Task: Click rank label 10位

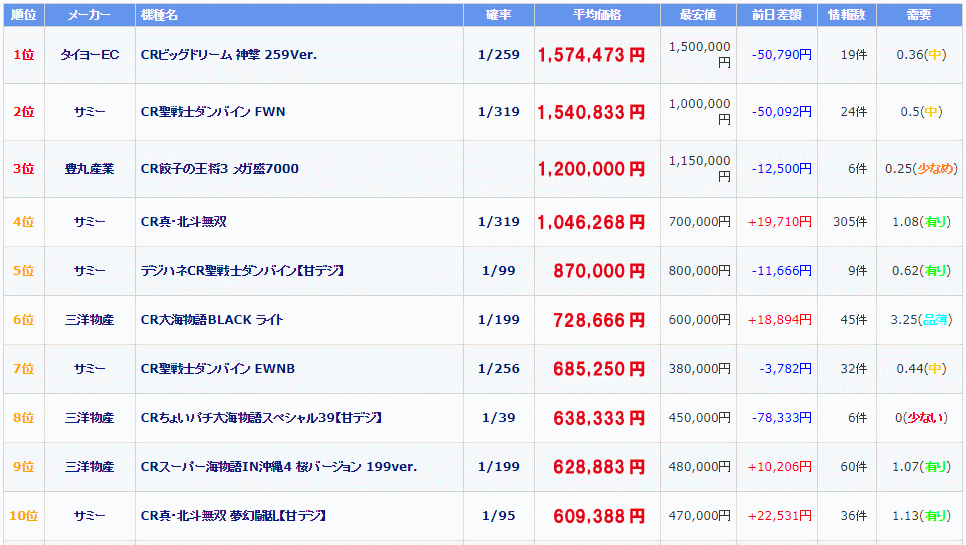Action: [24, 516]
